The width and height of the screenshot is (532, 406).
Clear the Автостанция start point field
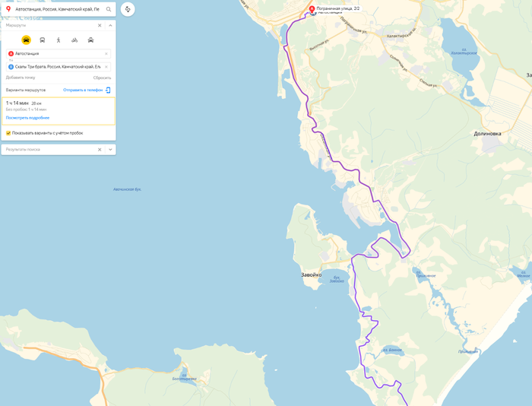(106, 54)
